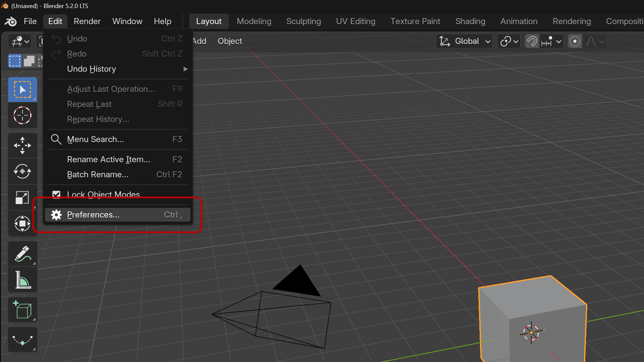644x362 pixels.
Task: Toggle Lock Object Modes checkbox
Action: 56,194
